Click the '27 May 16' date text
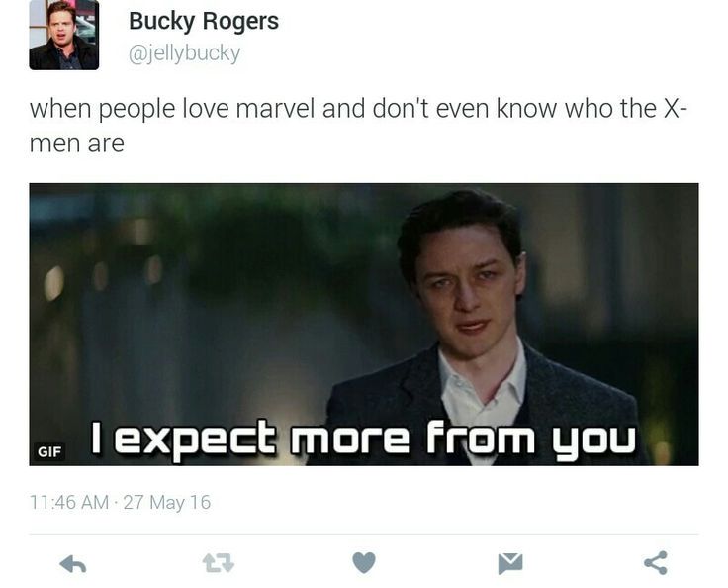Viewport: 728px width, 588px height. [x=167, y=503]
